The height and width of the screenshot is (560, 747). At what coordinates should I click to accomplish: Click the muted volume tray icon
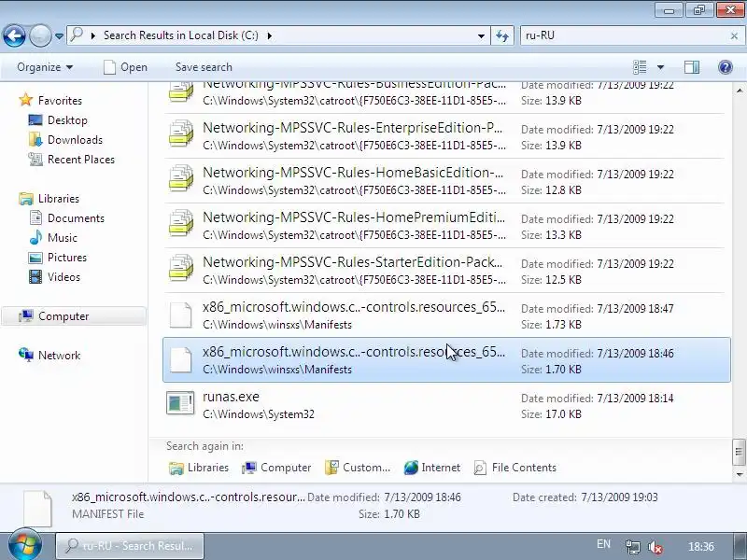tap(655, 547)
